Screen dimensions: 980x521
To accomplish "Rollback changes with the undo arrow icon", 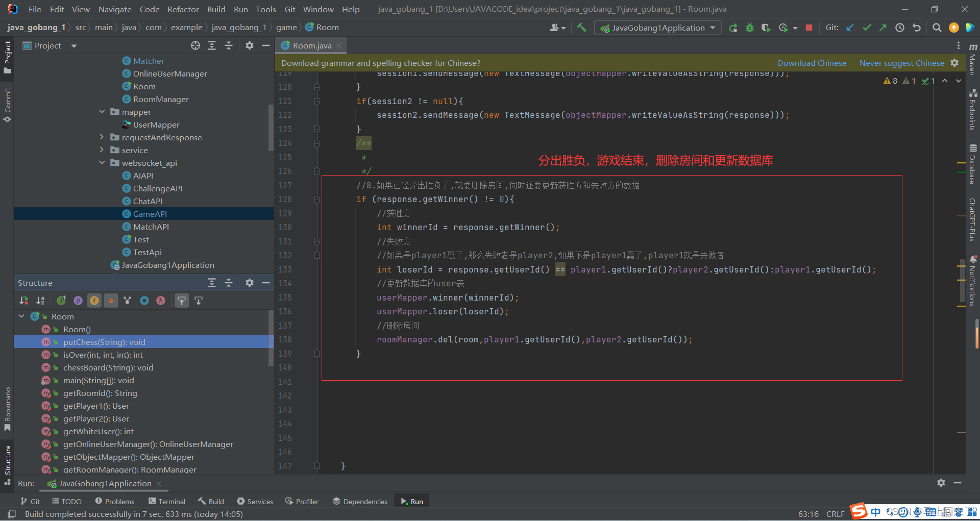I will click(917, 28).
